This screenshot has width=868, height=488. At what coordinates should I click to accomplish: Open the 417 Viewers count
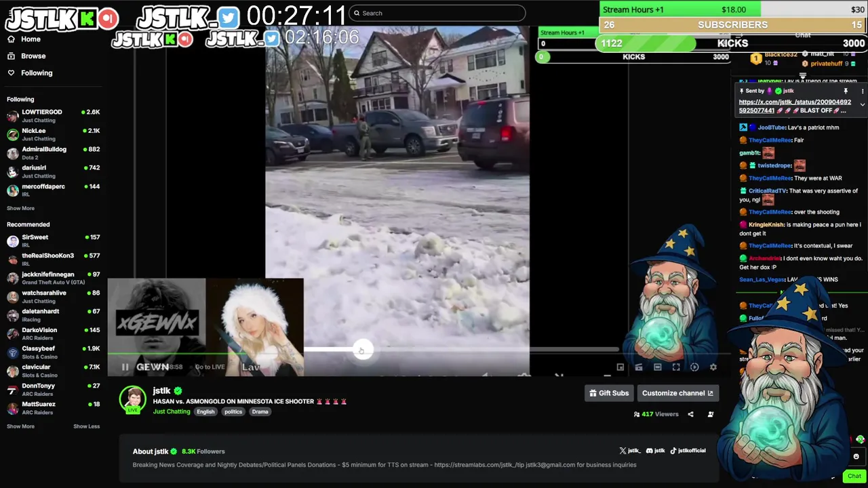tap(656, 414)
